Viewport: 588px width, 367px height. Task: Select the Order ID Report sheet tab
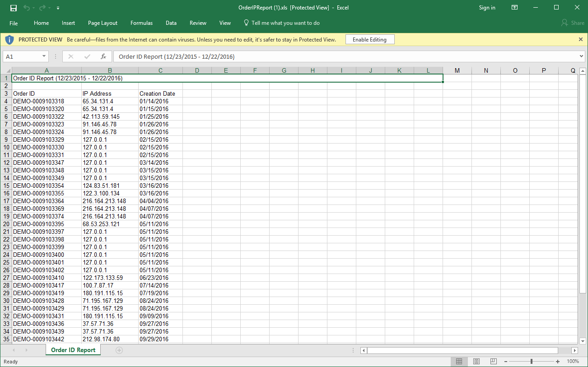[x=73, y=350]
